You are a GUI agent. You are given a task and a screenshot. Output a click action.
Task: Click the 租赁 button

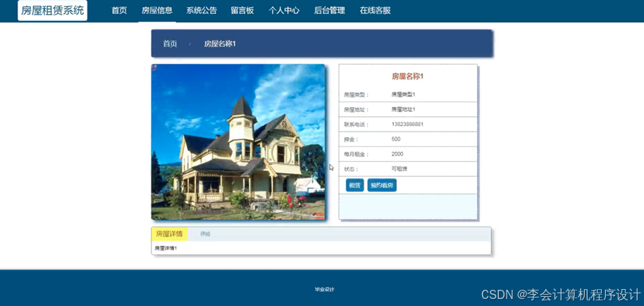[355, 186]
